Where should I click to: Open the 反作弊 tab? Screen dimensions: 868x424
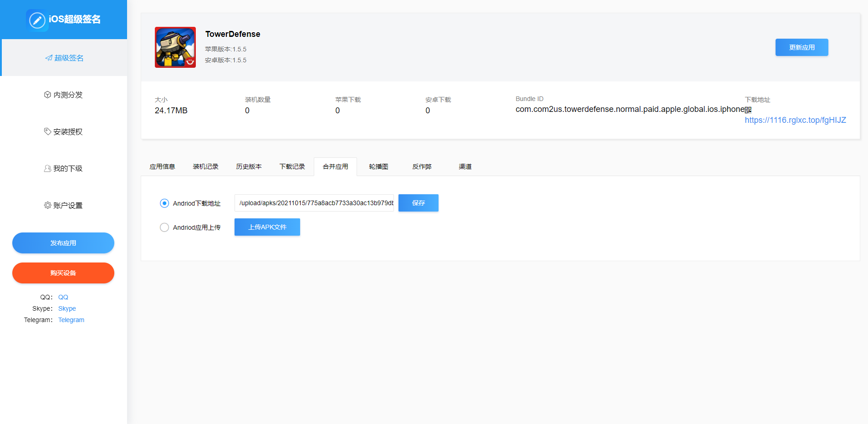[x=422, y=167]
